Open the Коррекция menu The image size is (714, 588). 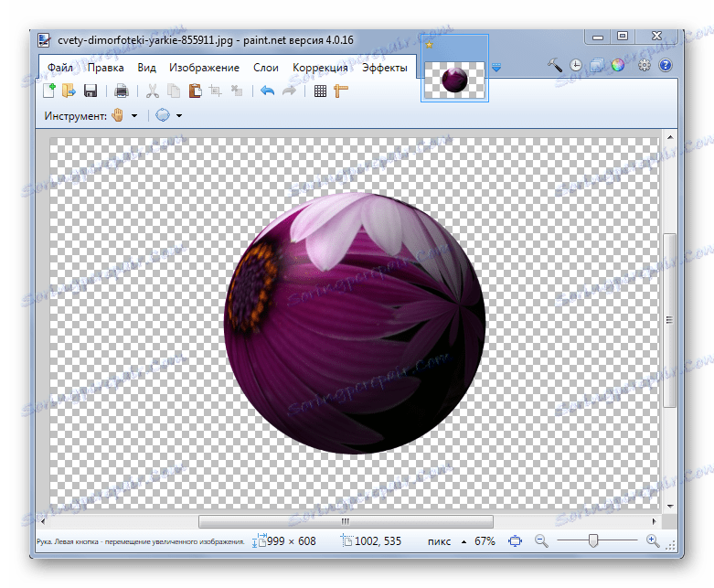(x=320, y=68)
